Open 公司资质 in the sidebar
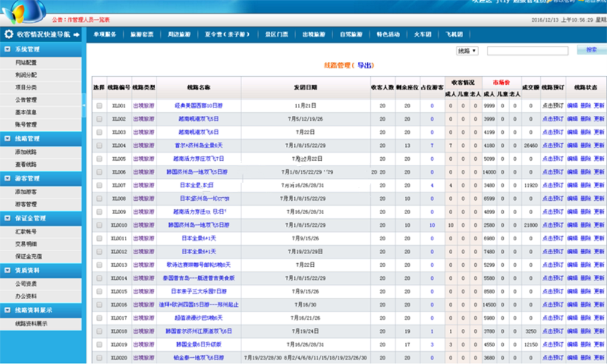This screenshot has height=364, width=607. 26,284
